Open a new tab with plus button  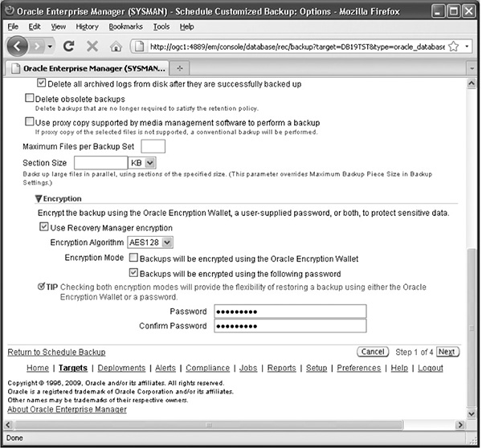(179, 68)
